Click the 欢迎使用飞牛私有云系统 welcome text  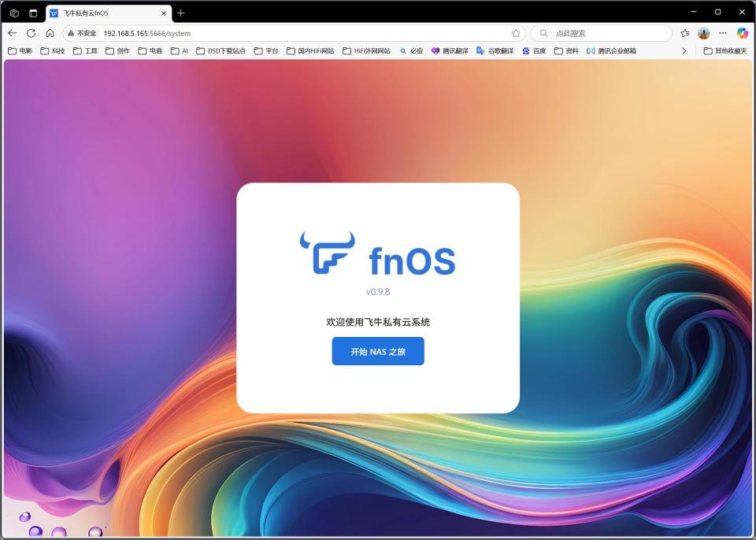click(x=378, y=322)
